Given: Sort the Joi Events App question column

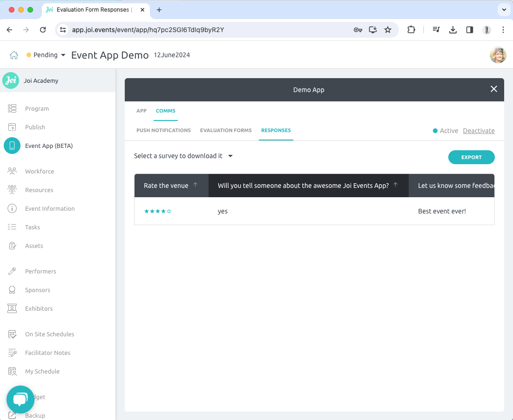Looking at the screenshot, I should (x=396, y=185).
